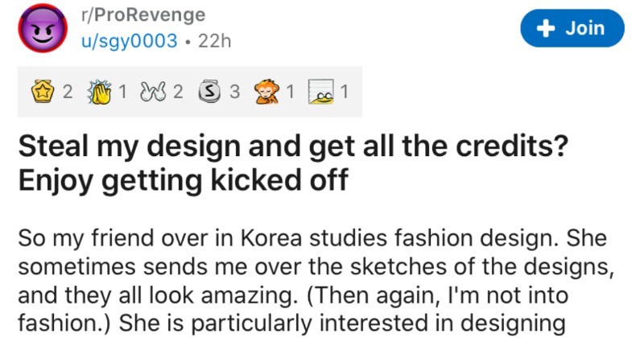Screen dimensions: 644x338
Task: Click the orange monkey award icon
Action: [x=266, y=91]
